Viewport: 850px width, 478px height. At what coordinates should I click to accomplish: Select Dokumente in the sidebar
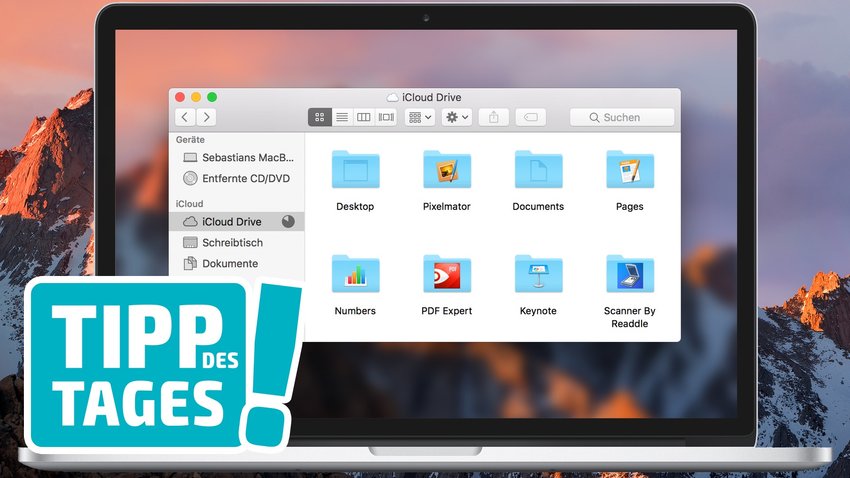tap(237, 263)
